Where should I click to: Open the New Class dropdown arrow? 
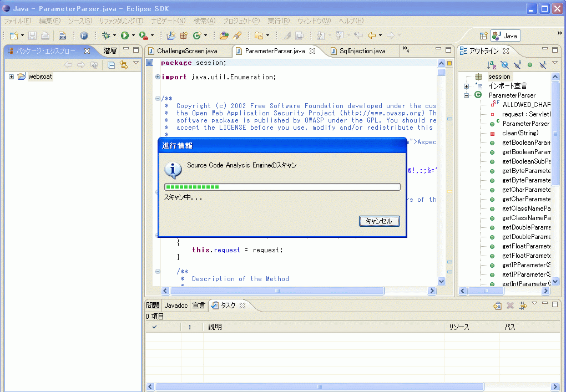click(205, 35)
